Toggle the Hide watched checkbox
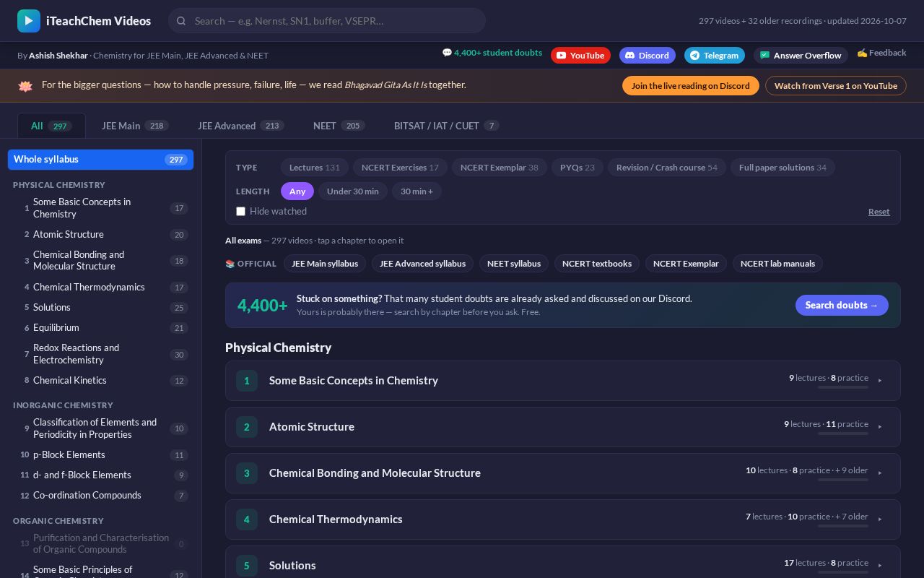Viewport: 924px width, 578px height. click(241, 212)
